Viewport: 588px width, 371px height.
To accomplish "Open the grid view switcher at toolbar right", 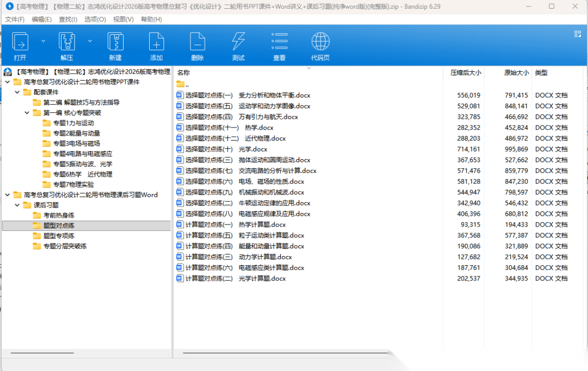I will 578,34.
